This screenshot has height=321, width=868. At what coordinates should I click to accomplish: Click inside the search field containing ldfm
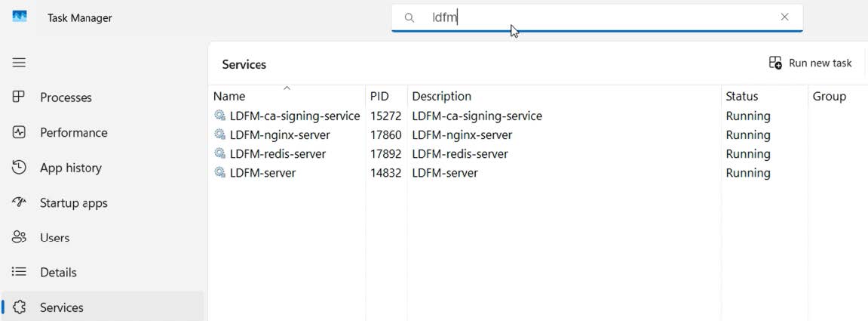(x=597, y=17)
